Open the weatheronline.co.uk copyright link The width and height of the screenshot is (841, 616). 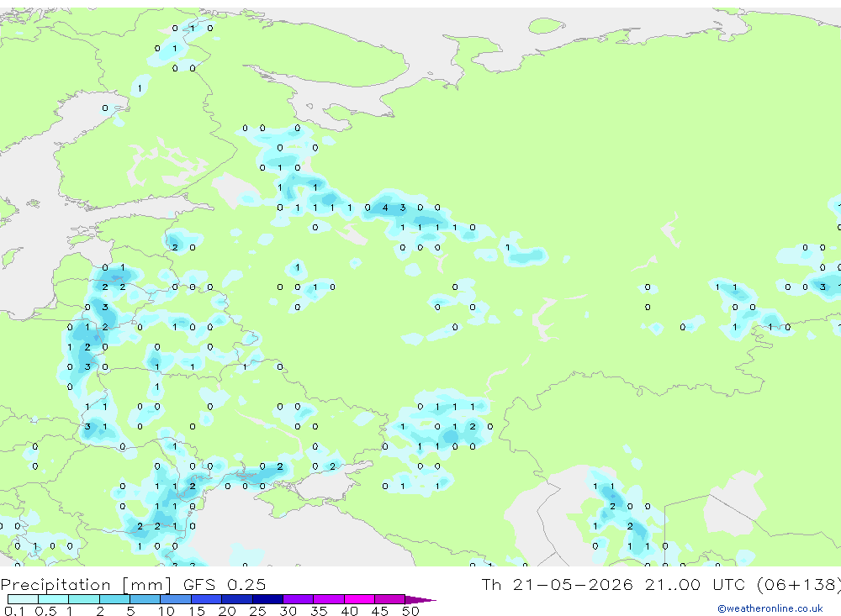770,608
